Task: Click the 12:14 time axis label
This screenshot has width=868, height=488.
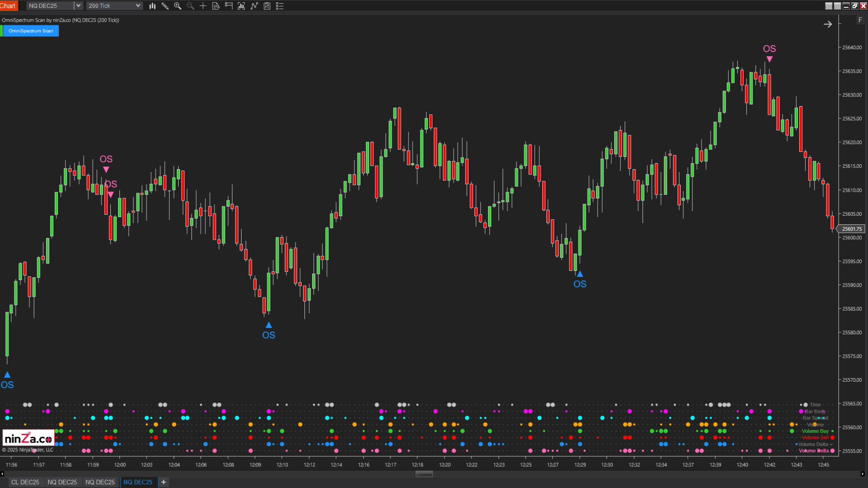Action: tap(336, 465)
